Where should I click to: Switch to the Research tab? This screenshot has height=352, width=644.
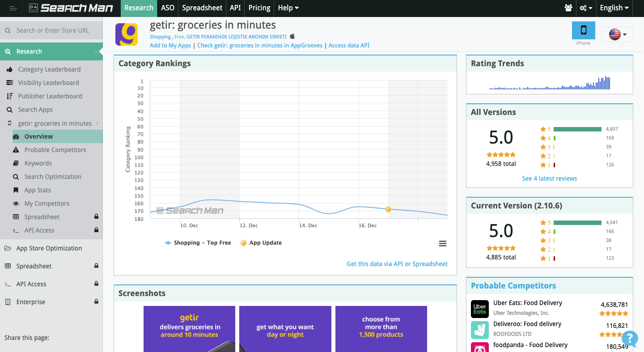[x=139, y=8]
